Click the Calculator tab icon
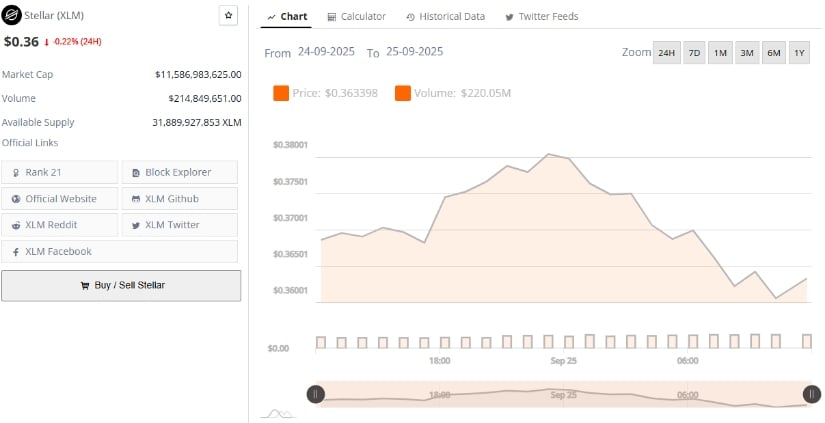 coord(331,17)
